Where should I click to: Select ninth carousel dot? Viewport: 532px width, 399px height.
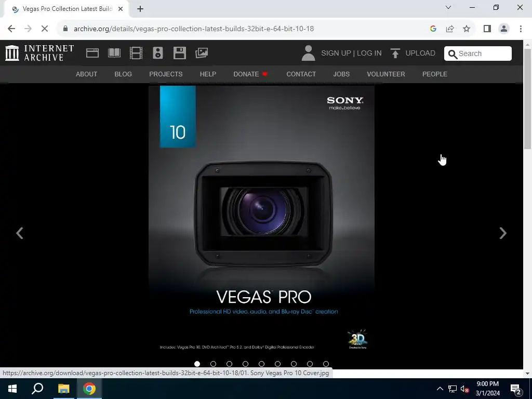coord(326,364)
